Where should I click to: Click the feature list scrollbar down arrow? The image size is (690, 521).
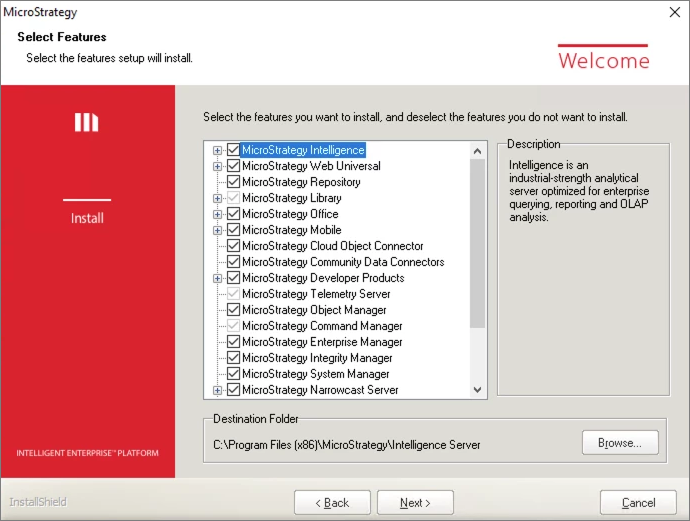478,391
